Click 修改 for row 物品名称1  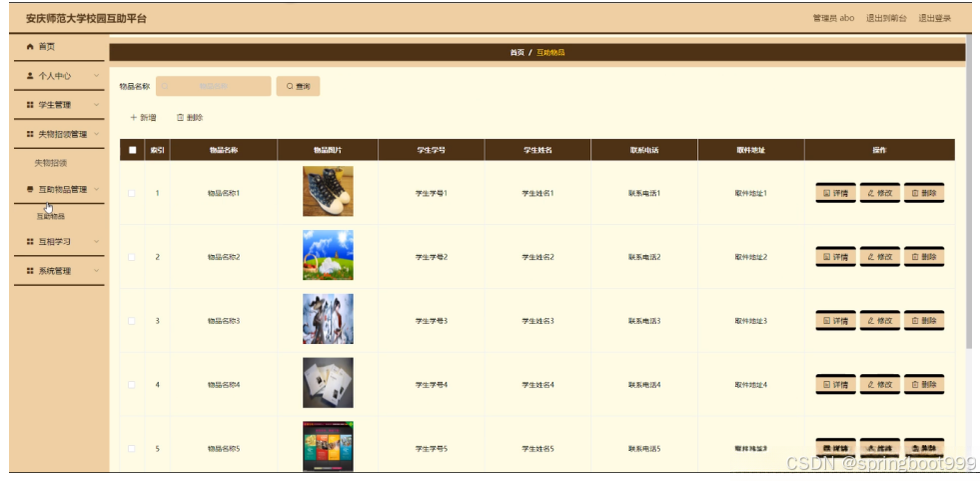(x=880, y=193)
